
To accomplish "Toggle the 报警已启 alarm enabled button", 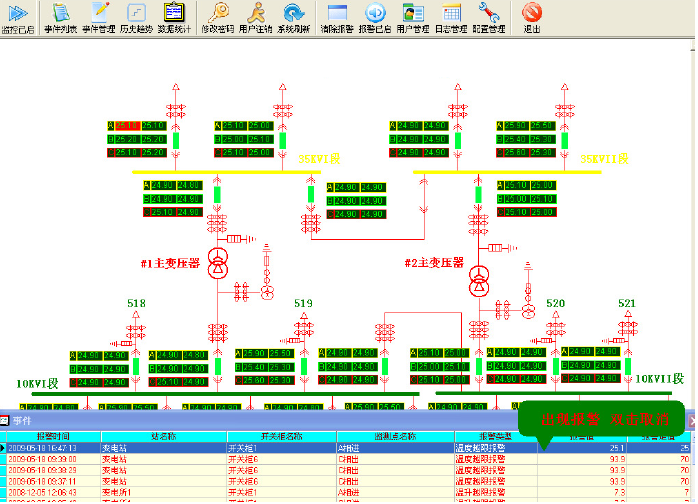I will [375, 17].
